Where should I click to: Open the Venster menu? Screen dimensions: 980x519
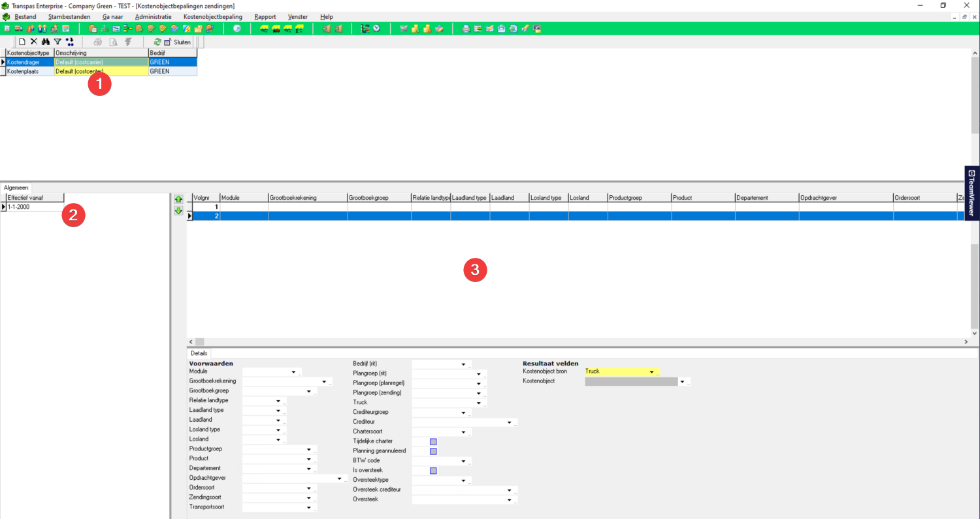coord(298,16)
